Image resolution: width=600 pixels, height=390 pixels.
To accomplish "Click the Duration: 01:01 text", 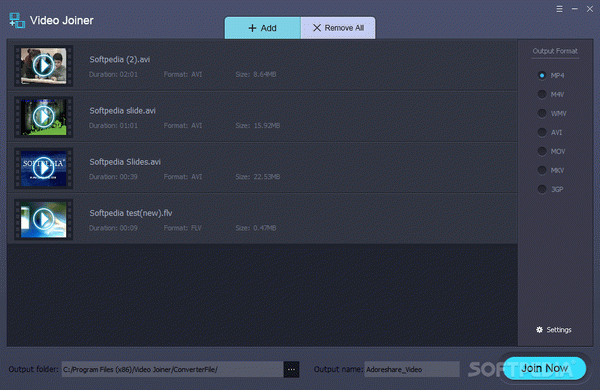I will click(x=113, y=126).
